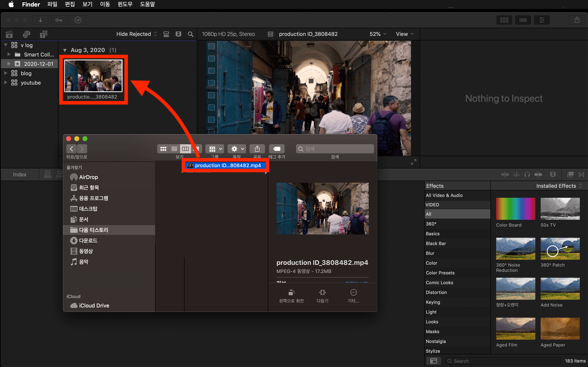The height and width of the screenshot is (367, 588).
Task: Toggle filmstrip clip appearance icon
Action: 178,34
